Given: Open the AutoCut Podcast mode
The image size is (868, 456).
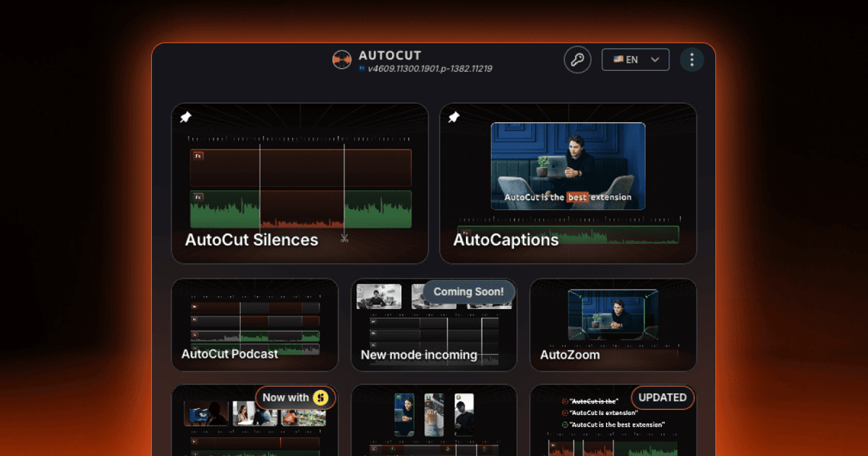Looking at the screenshot, I should point(255,325).
